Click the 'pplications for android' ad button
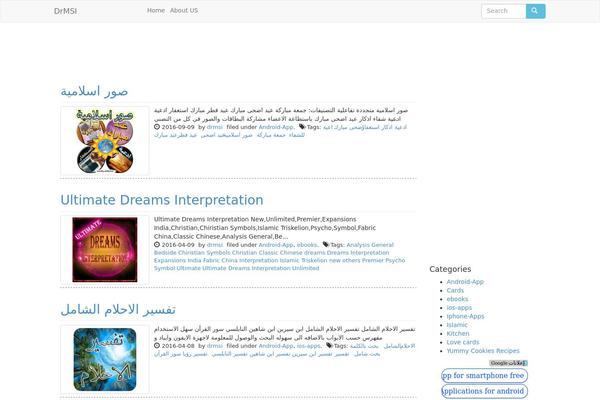Image resolution: width=600 pixels, height=400 pixels. click(484, 391)
